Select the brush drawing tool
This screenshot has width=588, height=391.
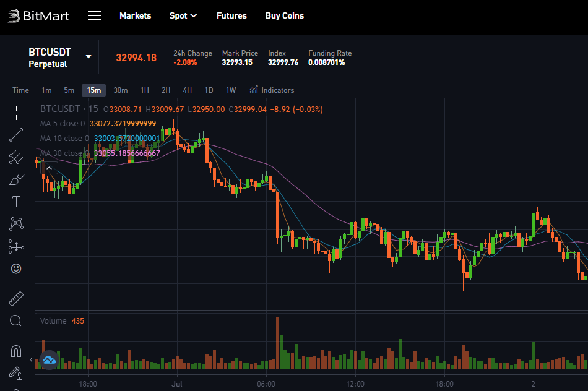(x=16, y=179)
